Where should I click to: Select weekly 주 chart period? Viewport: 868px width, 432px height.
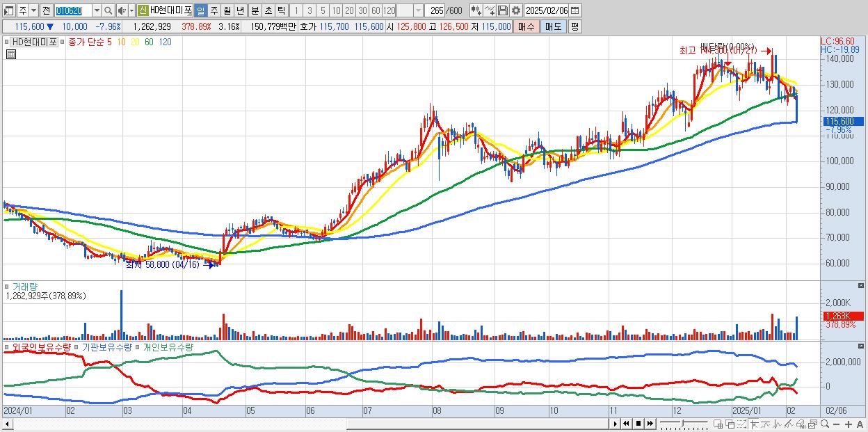[213, 10]
